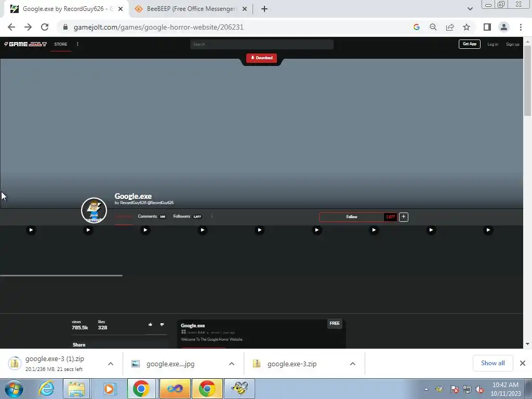Expand options for google.exe....jpg download
532x399 pixels.
pos(232,364)
